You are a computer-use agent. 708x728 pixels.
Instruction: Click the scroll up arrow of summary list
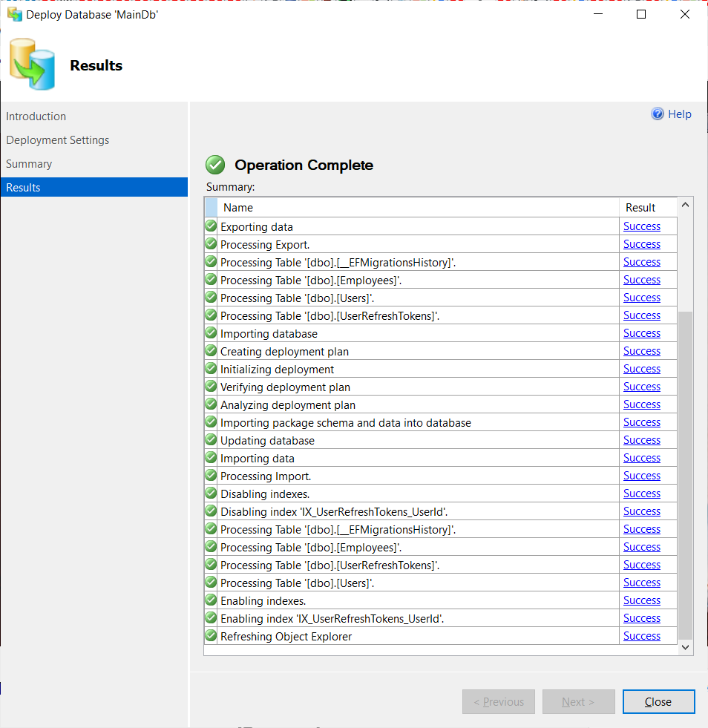click(x=685, y=205)
